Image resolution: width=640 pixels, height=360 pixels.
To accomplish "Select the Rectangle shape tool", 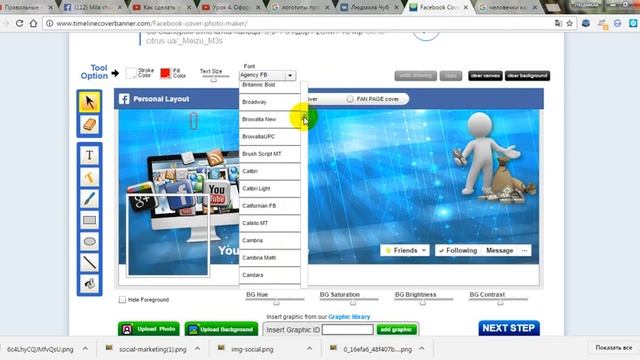I will pos(89,220).
